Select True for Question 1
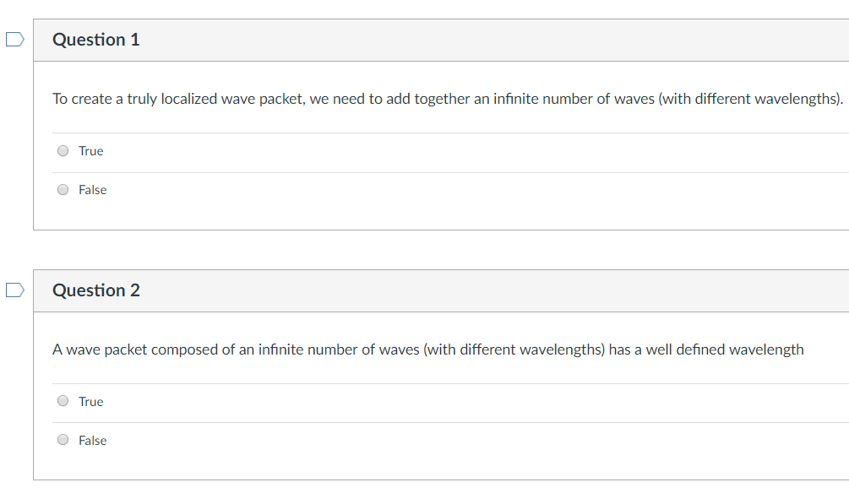This screenshot has height=504, width=849. 63,150
